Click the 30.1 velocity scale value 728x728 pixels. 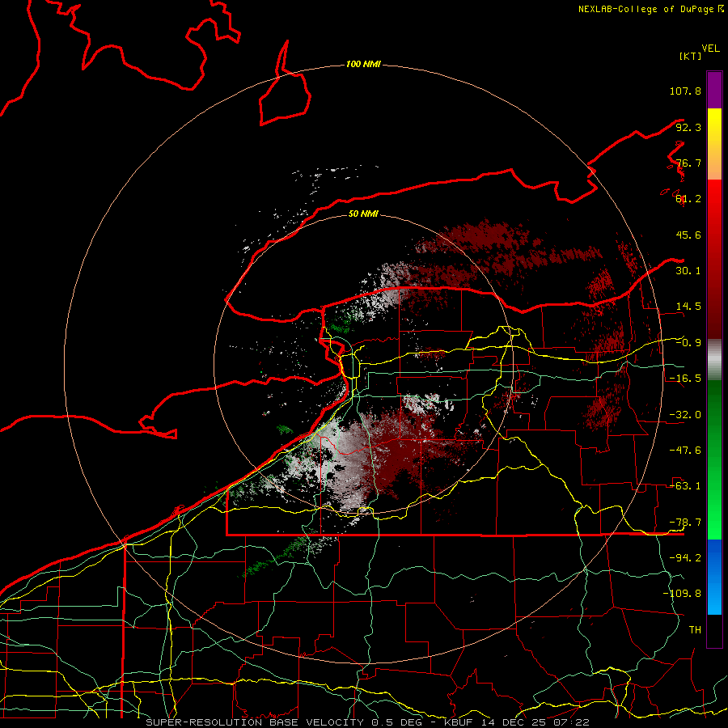point(688,271)
